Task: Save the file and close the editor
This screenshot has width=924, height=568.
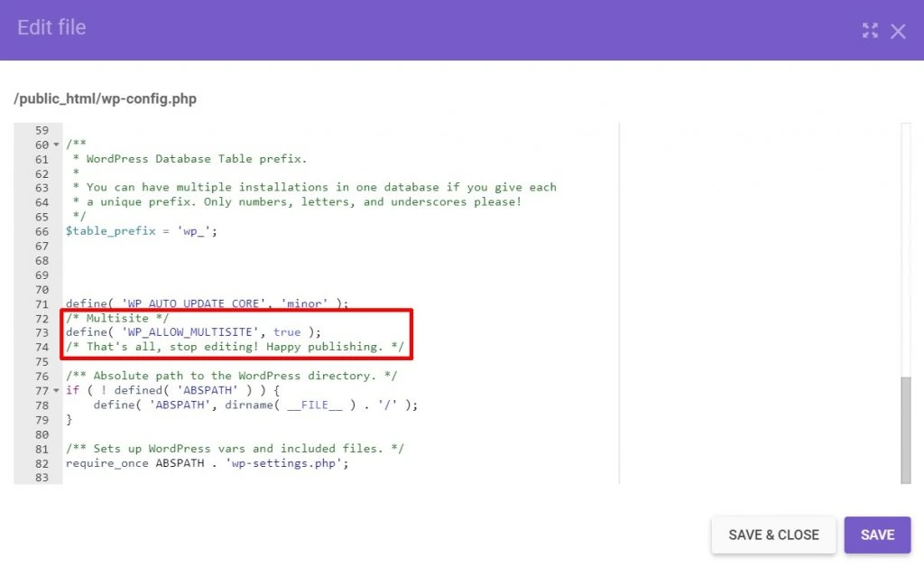Action: click(773, 535)
